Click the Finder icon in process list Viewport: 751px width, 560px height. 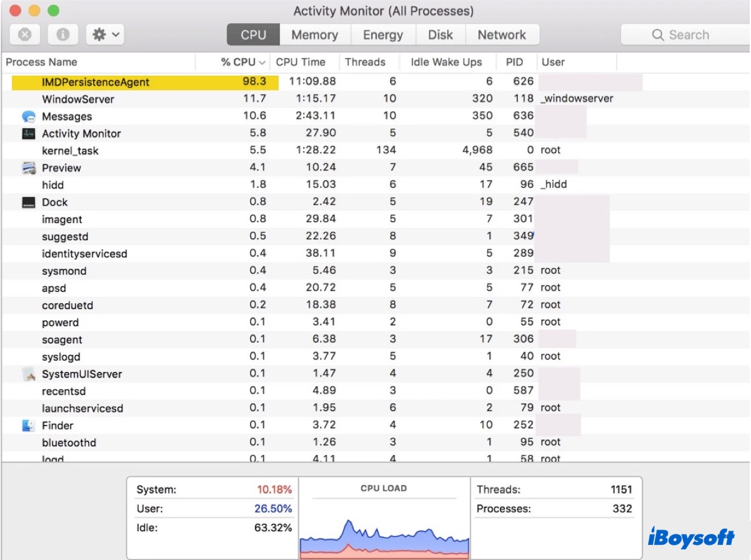coord(29,426)
